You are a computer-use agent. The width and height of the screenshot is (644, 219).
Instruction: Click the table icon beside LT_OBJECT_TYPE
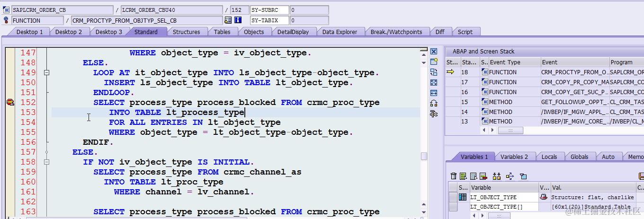[463, 197]
